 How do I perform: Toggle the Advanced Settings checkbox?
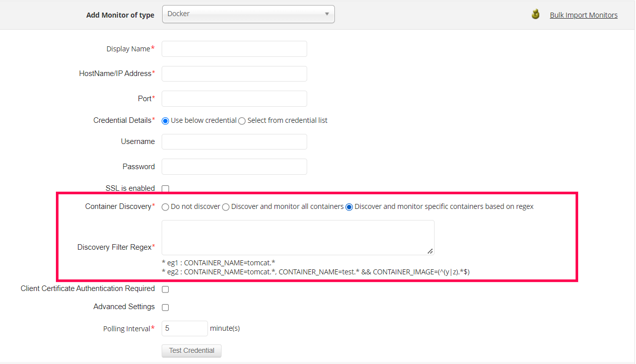tap(165, 307)
